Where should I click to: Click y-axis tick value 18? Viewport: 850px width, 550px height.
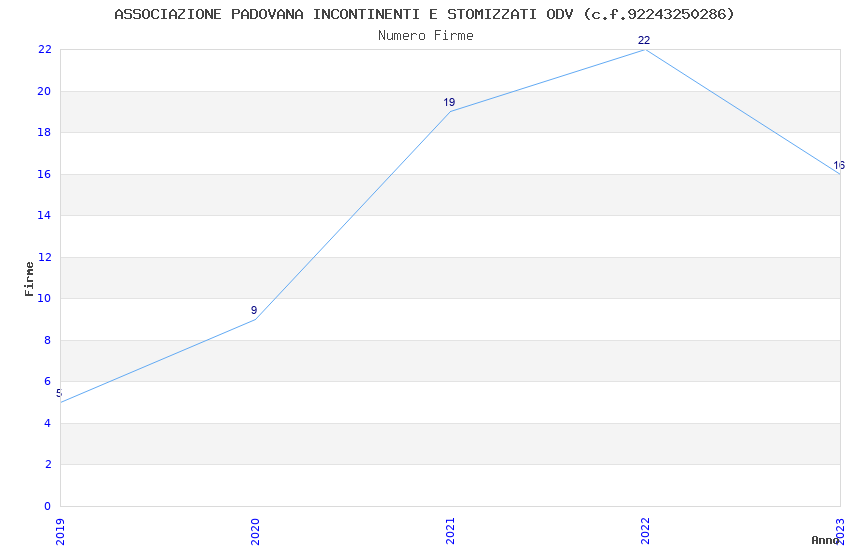pyautogui.click(x=44, y=133)
